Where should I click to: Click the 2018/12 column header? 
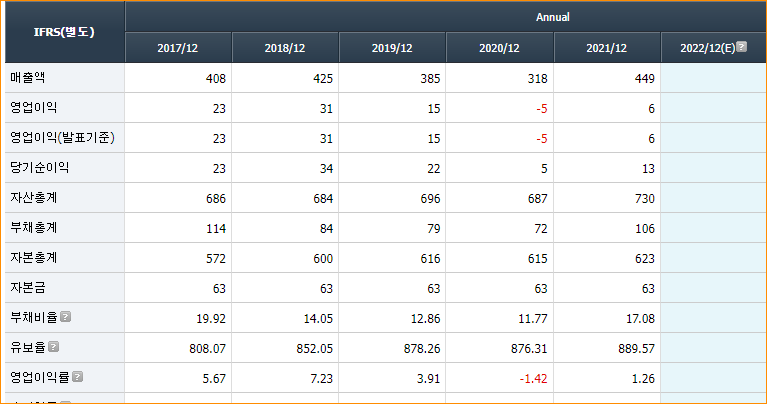pyautogui.click(x=285, y=48)
